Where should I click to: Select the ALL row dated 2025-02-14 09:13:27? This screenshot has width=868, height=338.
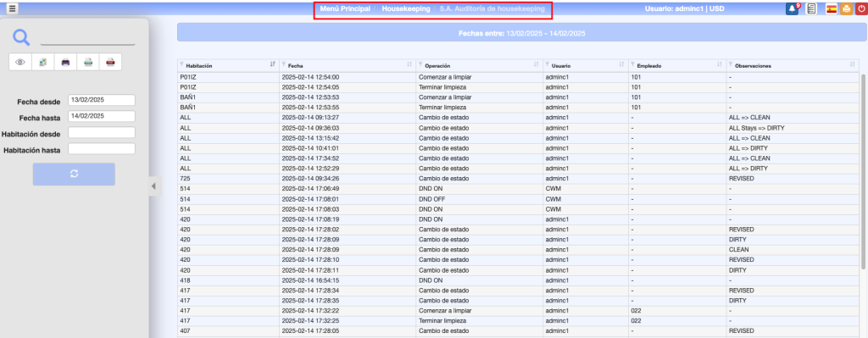pos(518,118)
